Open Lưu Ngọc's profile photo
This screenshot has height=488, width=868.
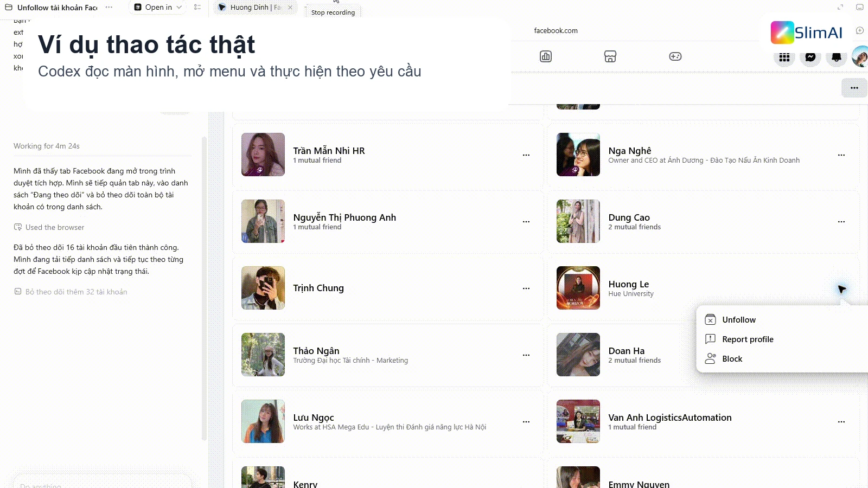click(x=263, y=421)
